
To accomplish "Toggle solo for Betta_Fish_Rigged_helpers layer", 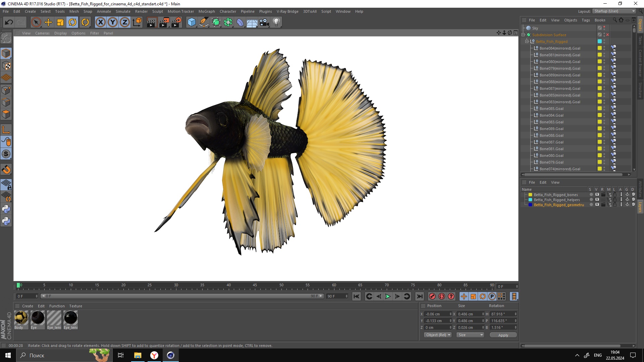I will (591, 199).
